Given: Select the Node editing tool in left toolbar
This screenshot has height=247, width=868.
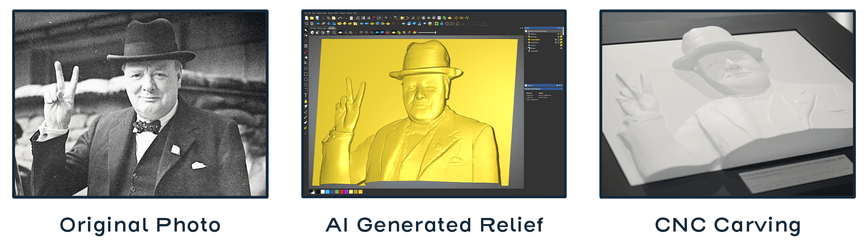Looking at the screenshot, I should tap(306, 35).
